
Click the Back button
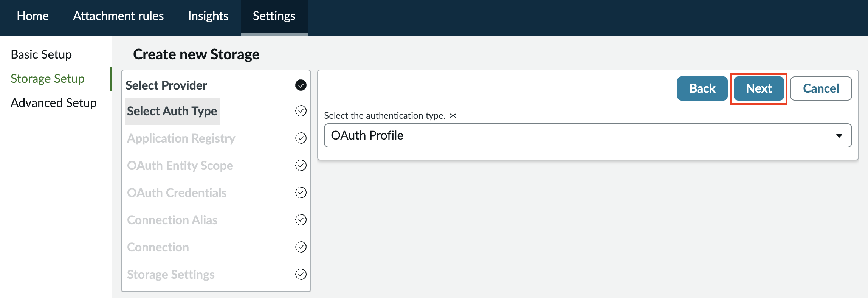(702, 88)
